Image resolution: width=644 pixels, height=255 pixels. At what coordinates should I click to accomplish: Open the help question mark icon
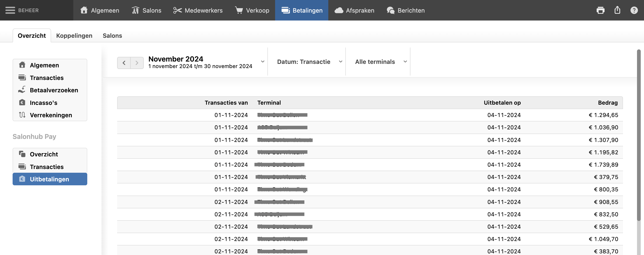click(x=634, y=10)
